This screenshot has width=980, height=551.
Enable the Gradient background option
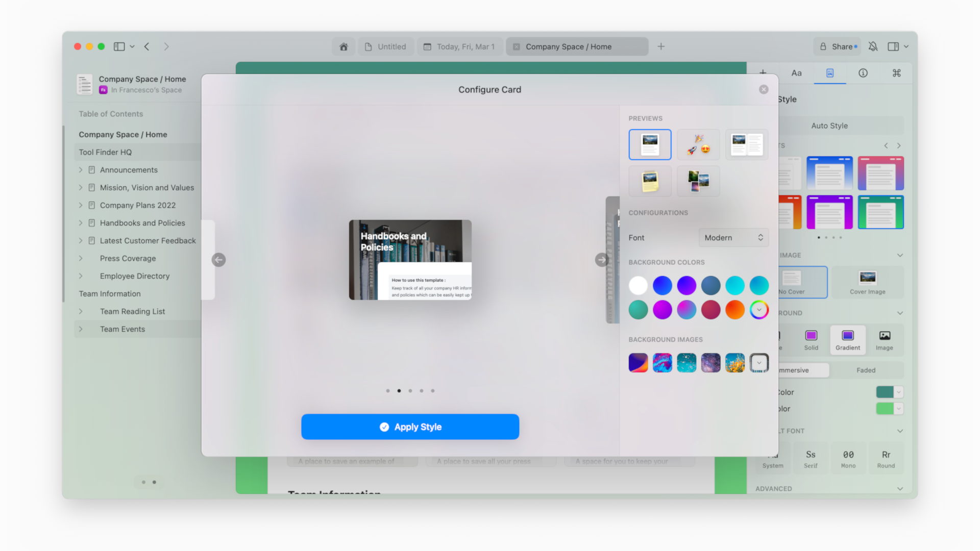(x=847, y=340)
